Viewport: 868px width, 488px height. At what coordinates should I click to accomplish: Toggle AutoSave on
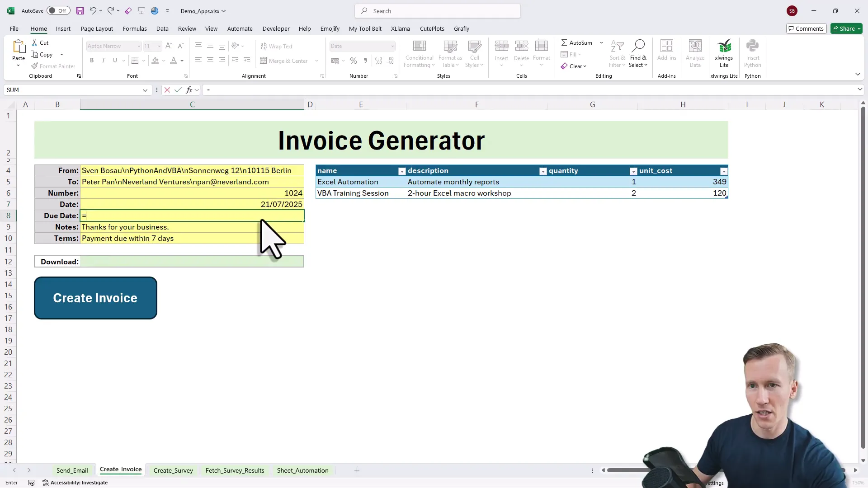[x=58, y=10]
